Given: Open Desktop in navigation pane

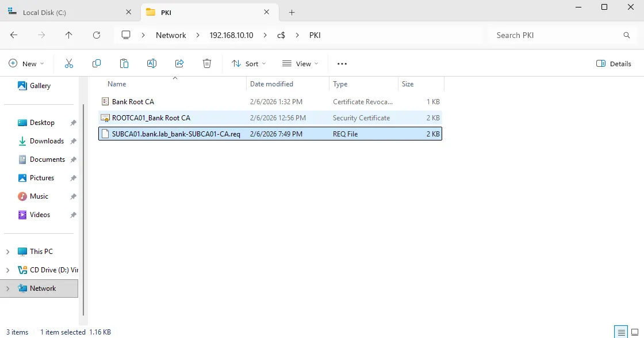Looking at the screenshot, I should coord(42,123).
